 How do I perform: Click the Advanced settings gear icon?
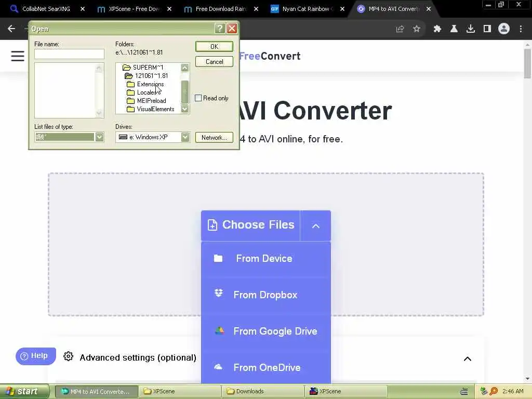tap(68, 356)
